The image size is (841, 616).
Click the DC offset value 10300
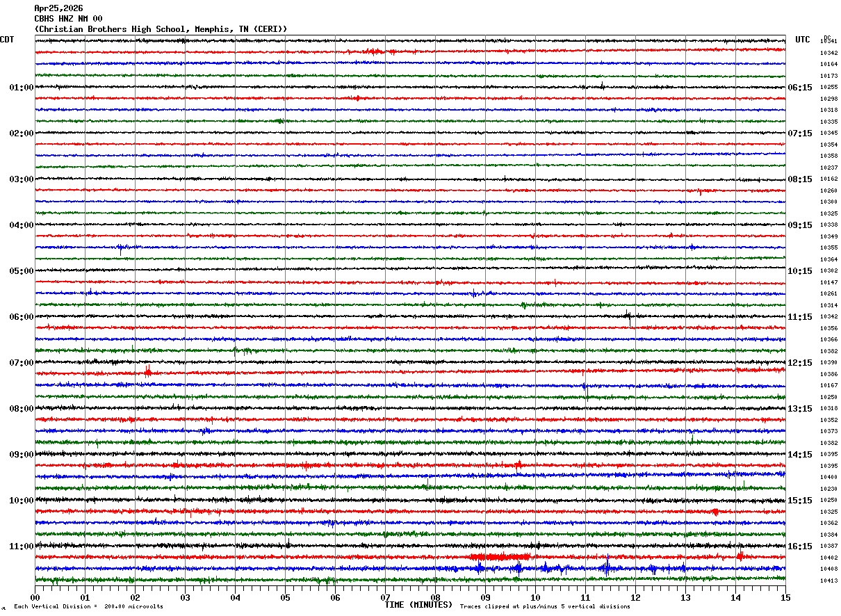[x=828, y=202]
